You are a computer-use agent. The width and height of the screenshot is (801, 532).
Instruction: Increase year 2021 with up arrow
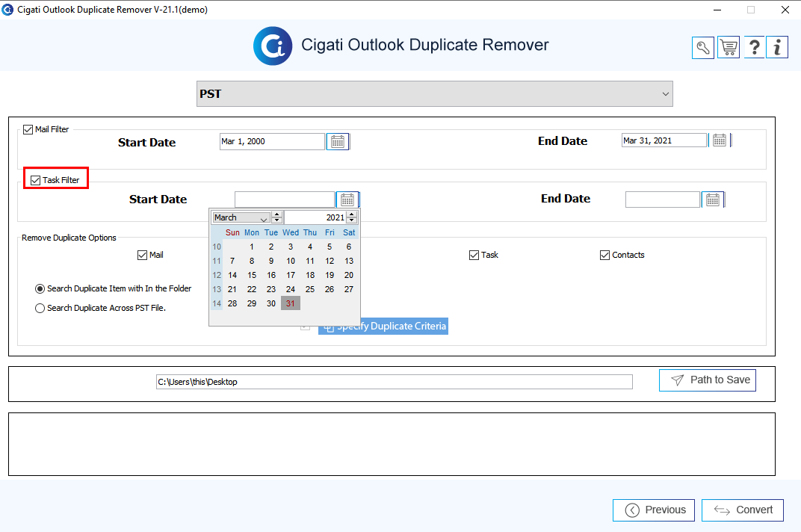coord(351,214)
